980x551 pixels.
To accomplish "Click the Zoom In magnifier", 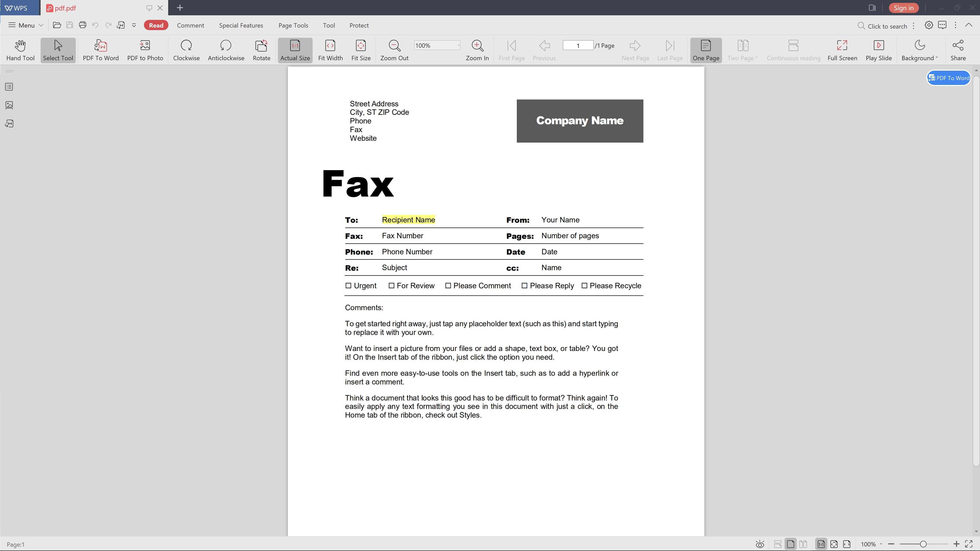I will 477,50.
